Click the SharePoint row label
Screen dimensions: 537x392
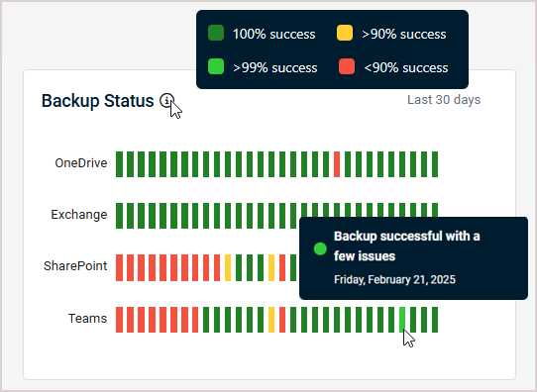point(75,265)
